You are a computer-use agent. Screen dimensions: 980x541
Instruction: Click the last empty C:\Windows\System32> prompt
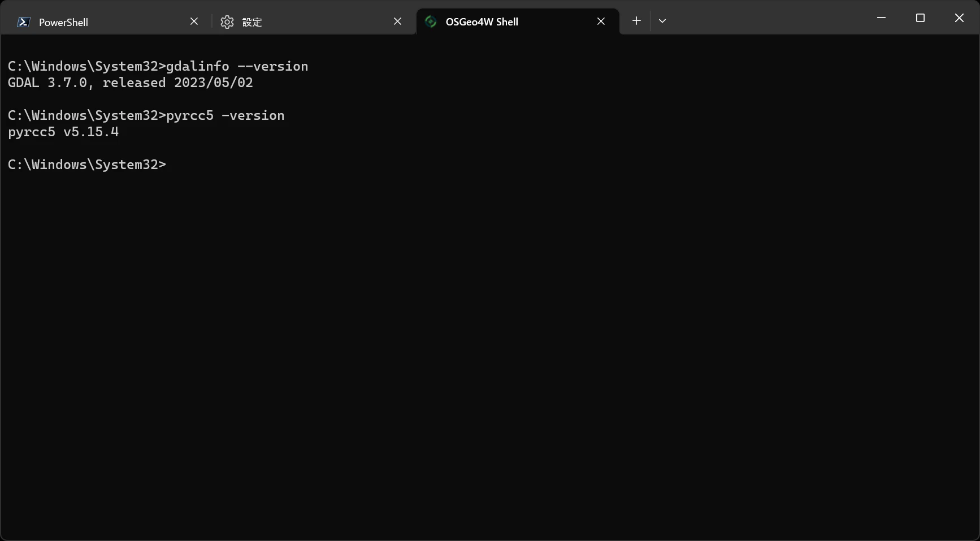click(x=87, y=165)
